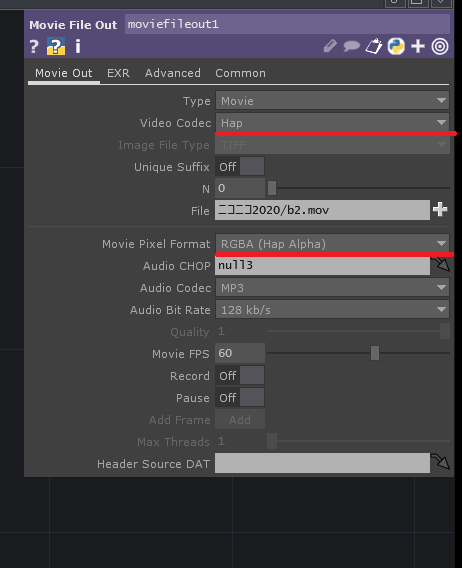Turn on the Record toggle
463x568 pixels.
240,376
